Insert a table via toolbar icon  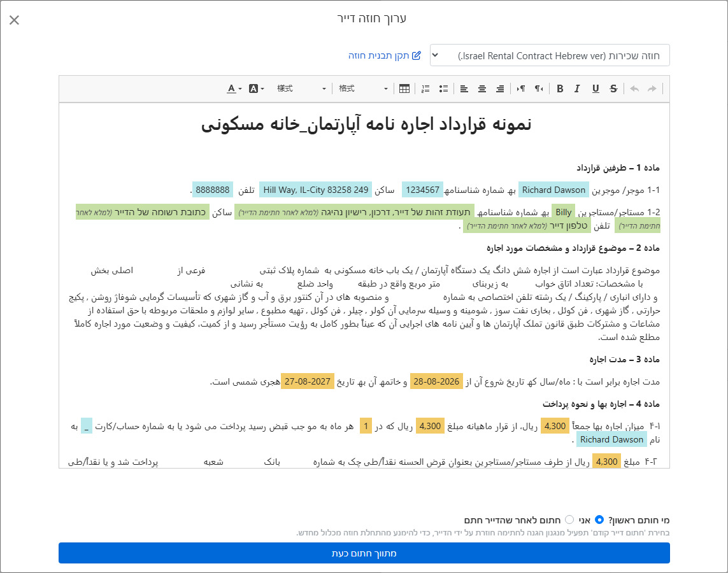(x=404, y=88)
